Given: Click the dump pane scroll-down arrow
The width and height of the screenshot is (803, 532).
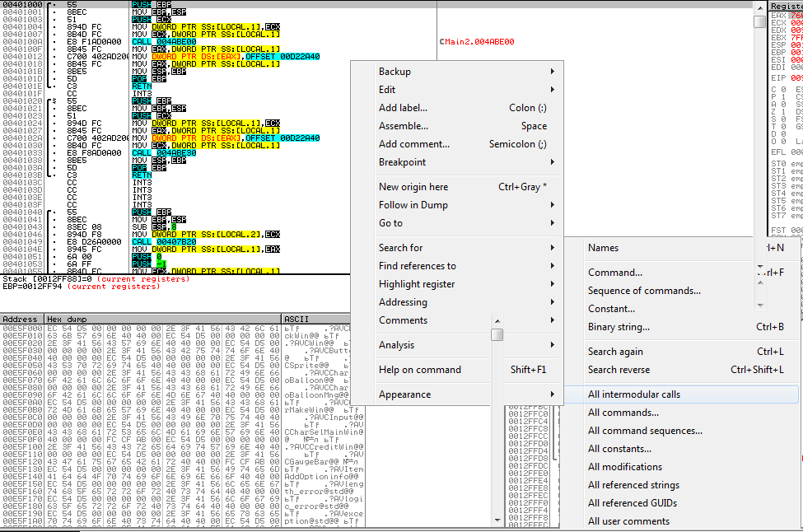Looking at the screenshot, I should tap(497, 520).
